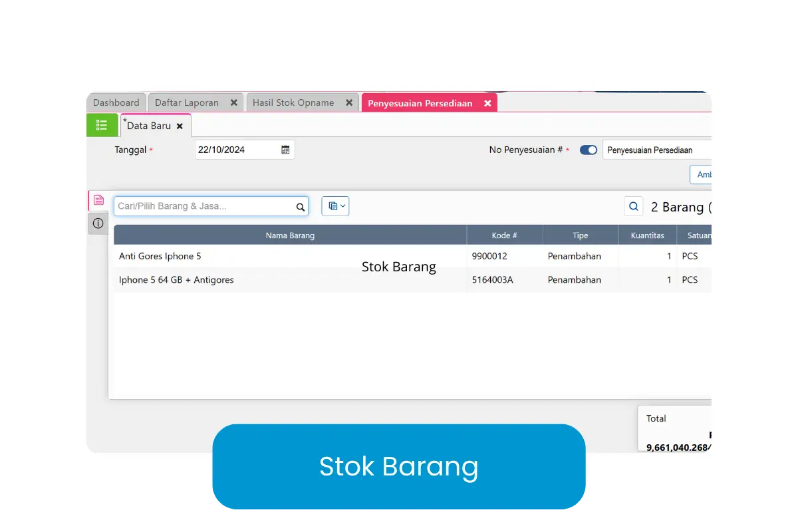Expand the copy document dropdown button
This screenshot has height=532, width=798.
tap(335, 206)
